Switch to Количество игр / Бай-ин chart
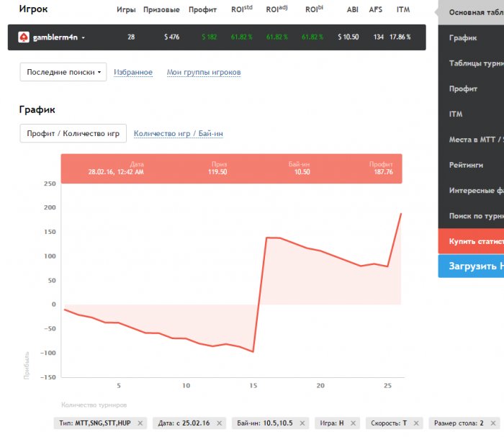 178,133
